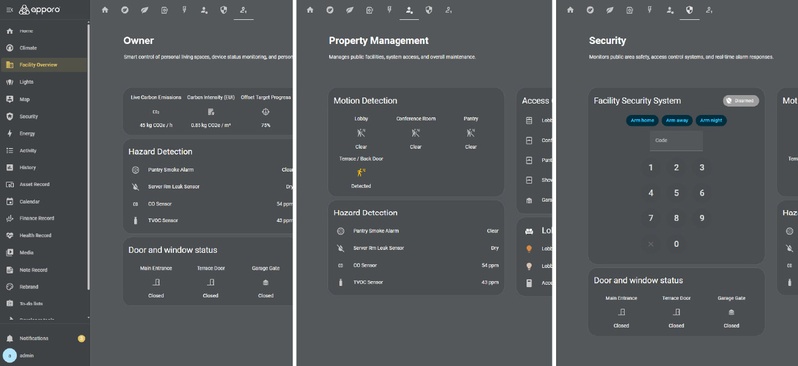This screenshot has height=366, width=798.
Task: Click the Finance Record icon in sidebar
Action: pyautogui.click(x=9, y=218)
